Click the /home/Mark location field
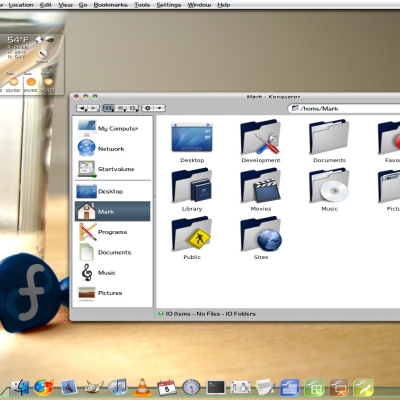400x400 pixels. (344, 108)
